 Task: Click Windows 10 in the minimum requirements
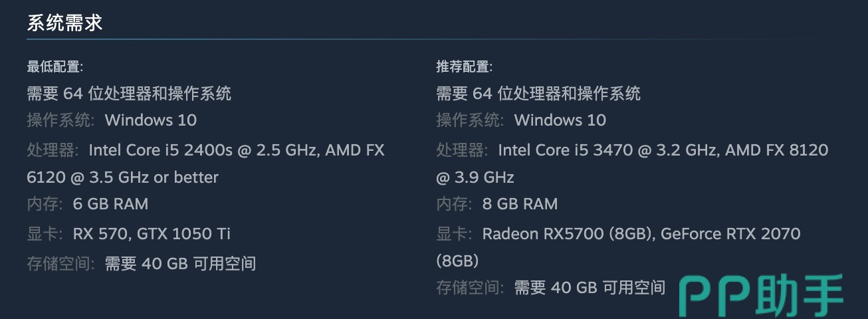coord(151,120)
